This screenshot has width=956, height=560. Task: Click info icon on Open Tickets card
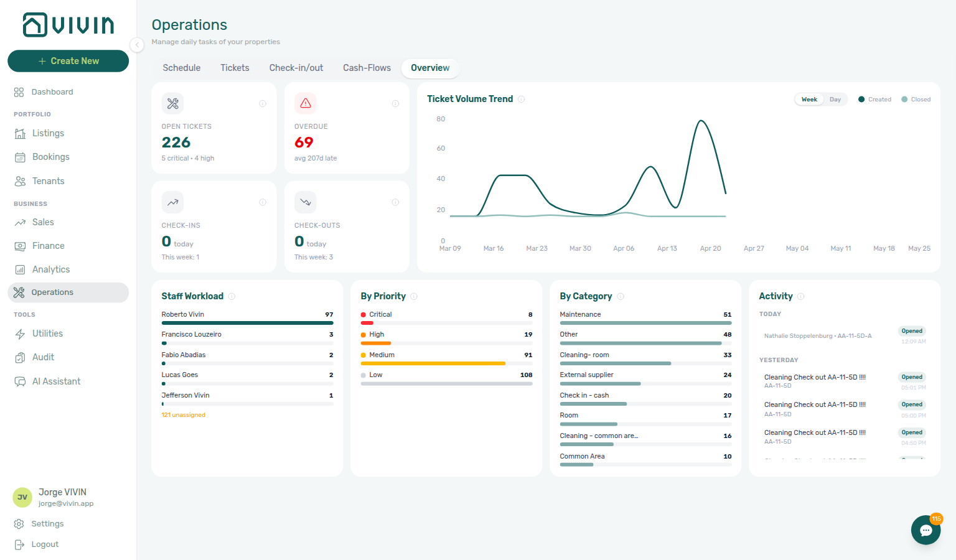pos(263,103)
